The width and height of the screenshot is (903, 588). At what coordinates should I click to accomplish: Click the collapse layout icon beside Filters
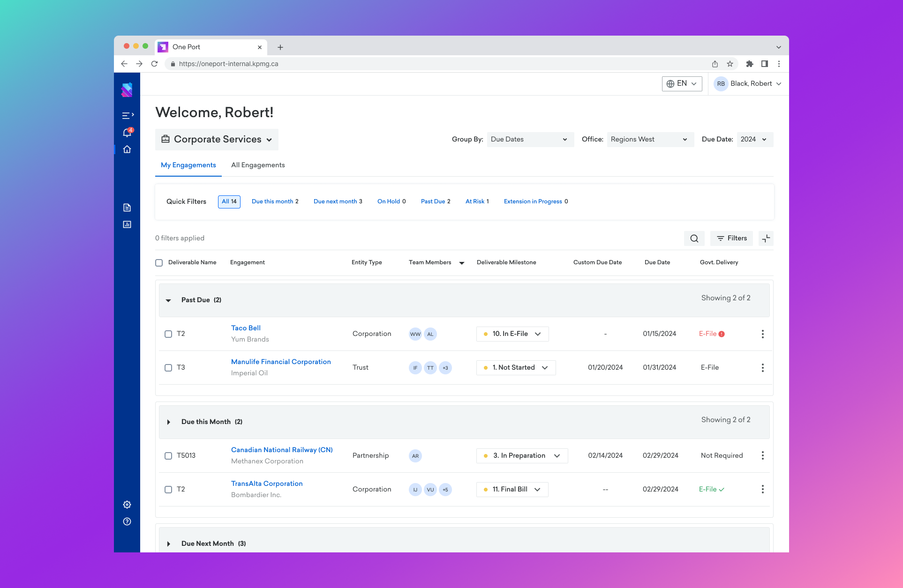click(766, 238)
